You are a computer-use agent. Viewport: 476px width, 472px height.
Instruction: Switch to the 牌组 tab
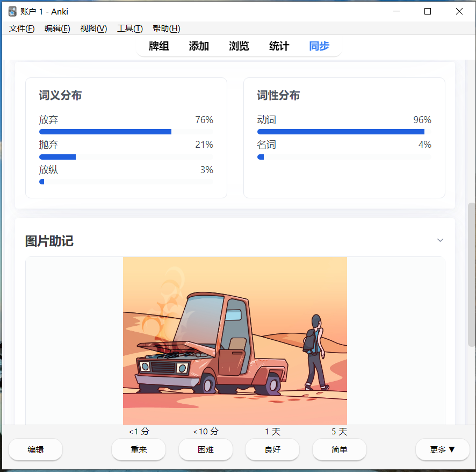click(159, 46)
